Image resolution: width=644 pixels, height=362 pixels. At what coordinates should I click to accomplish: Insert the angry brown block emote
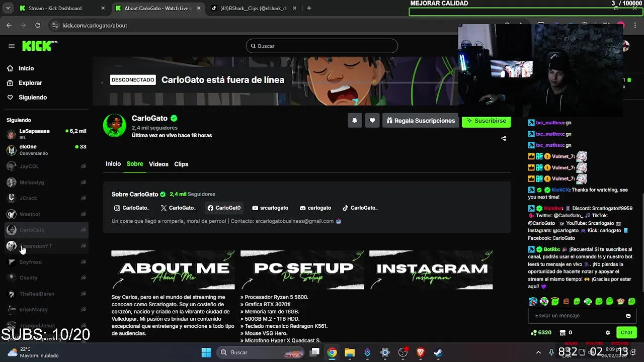pyautogui.click(x=566, y=302)
